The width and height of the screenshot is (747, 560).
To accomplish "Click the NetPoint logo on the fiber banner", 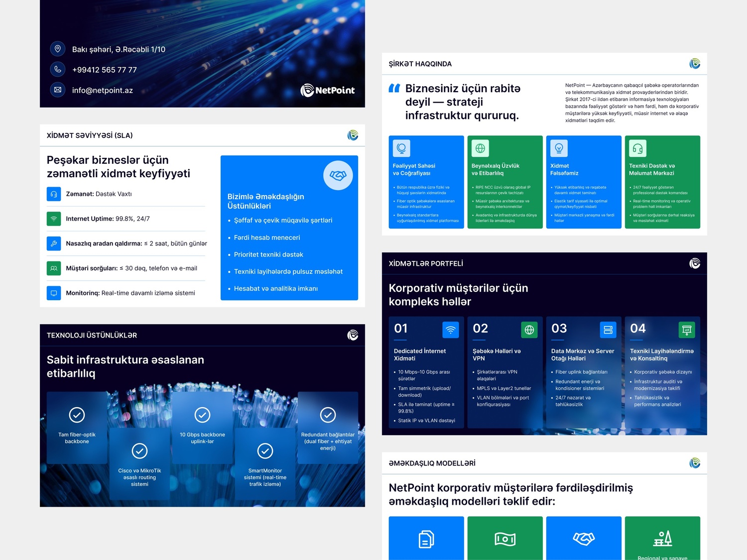I will [x=327, y=90].
